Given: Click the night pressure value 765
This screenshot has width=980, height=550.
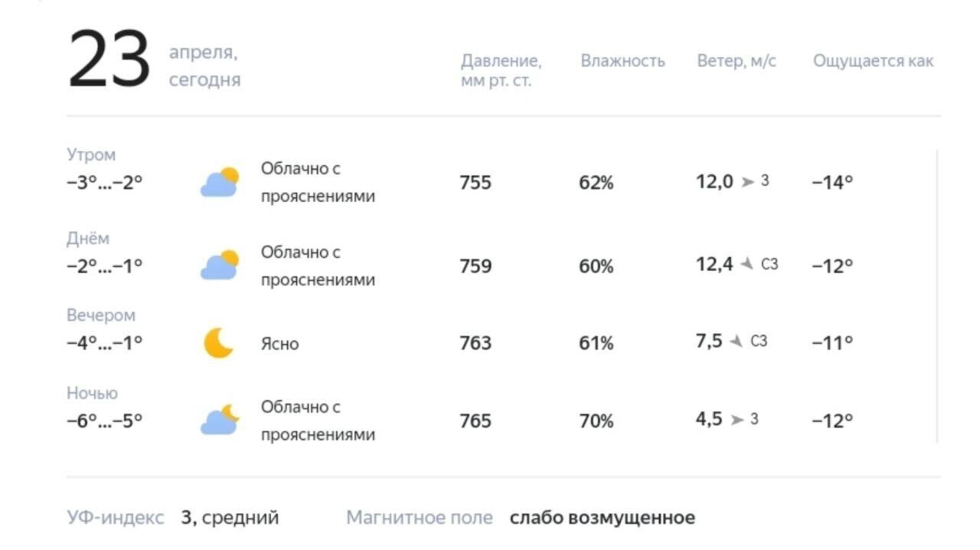Looking at the screenshot, I should (475, 421).
